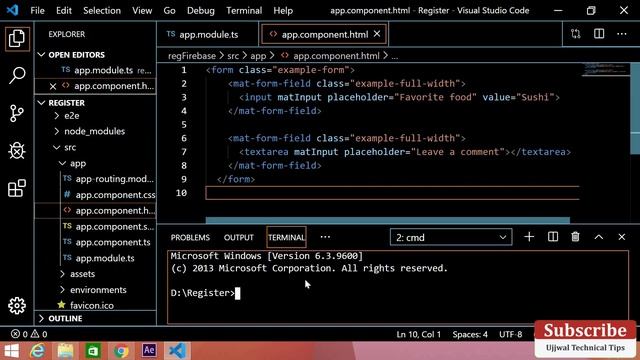Screen dimensions: 640x360
Task: Open the Extensions view
Action: tap(17, 188)
